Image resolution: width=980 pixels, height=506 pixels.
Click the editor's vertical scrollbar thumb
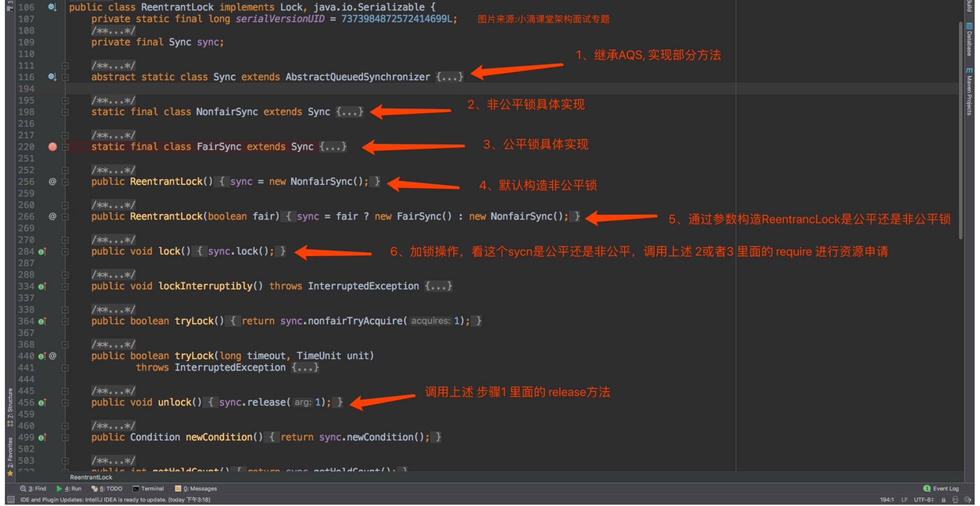click(x=960, y=130)
